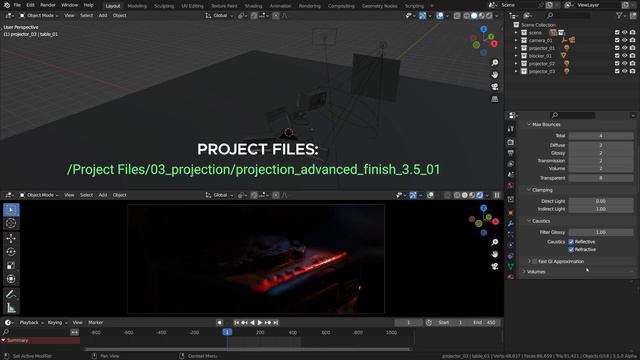Click the zoom magnifier in upper viewport
640x360 pixels.
coord(495,62)
